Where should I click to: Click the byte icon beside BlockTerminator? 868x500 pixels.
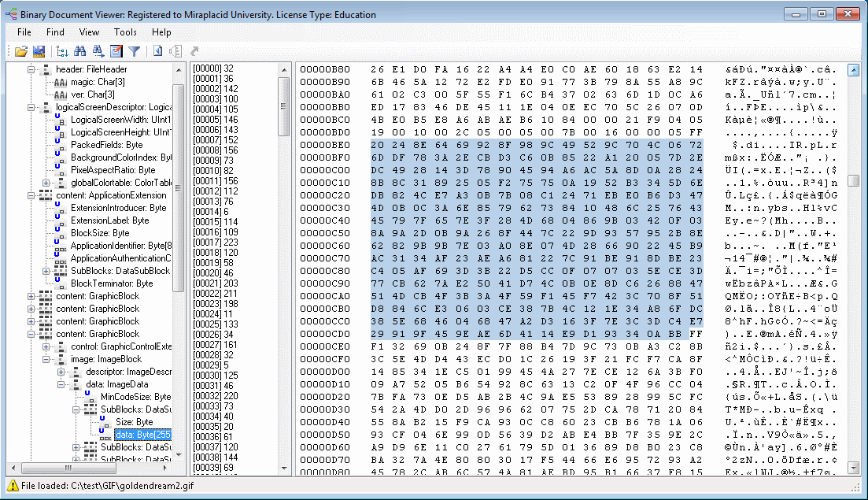point(59,283)
